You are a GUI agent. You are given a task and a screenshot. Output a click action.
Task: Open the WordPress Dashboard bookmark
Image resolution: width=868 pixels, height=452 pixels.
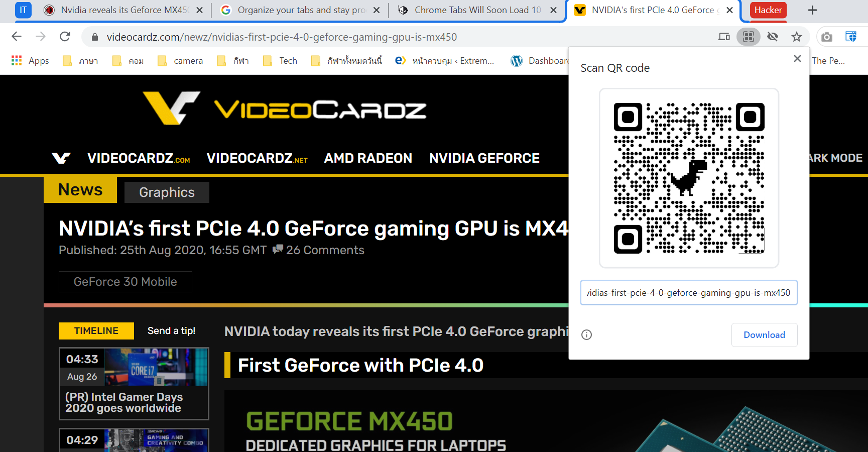(x=540, y=61)
